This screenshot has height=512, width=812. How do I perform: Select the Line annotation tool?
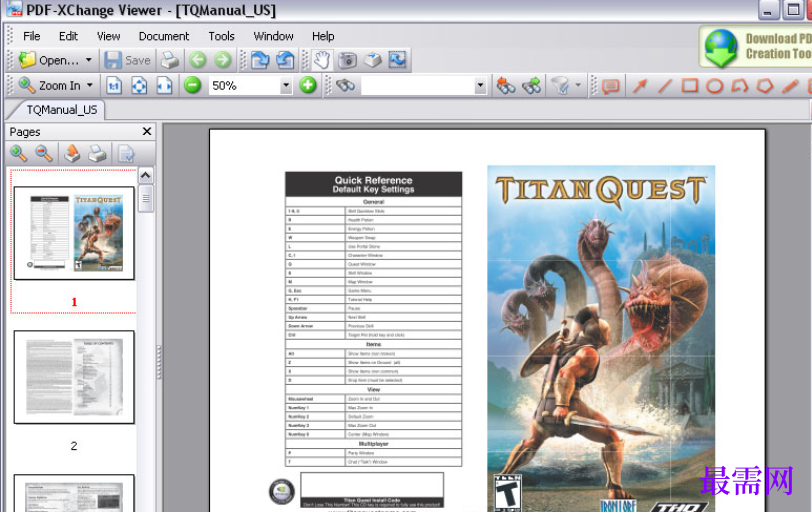click(664, 85)
